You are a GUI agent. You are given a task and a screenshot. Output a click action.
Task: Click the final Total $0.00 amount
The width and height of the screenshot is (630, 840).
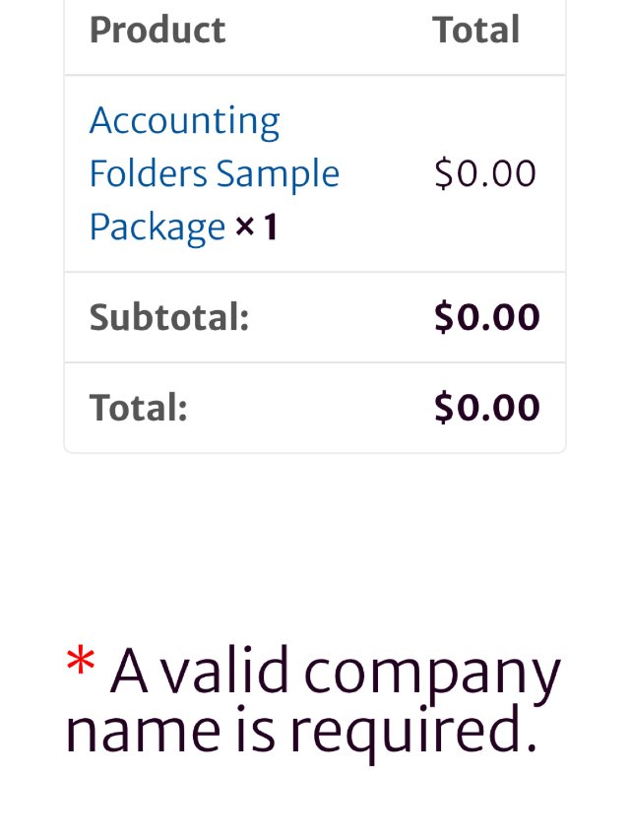(x=487, y=408)
